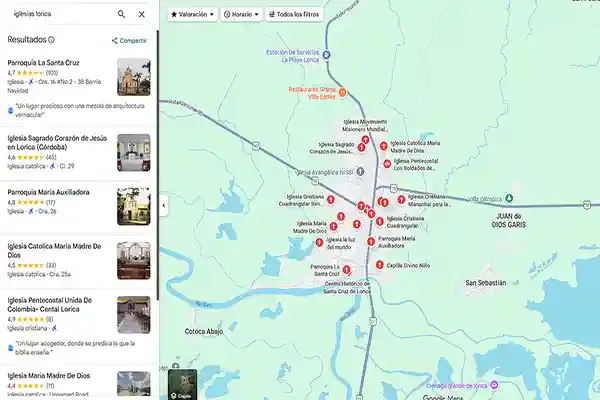Click Iglesia la luz del mundo pin

pyautogui.click(x=319, y=242)
